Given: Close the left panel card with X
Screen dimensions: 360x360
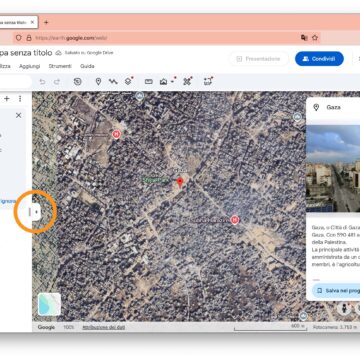Looking at the screenshot, I should [19, 115].
